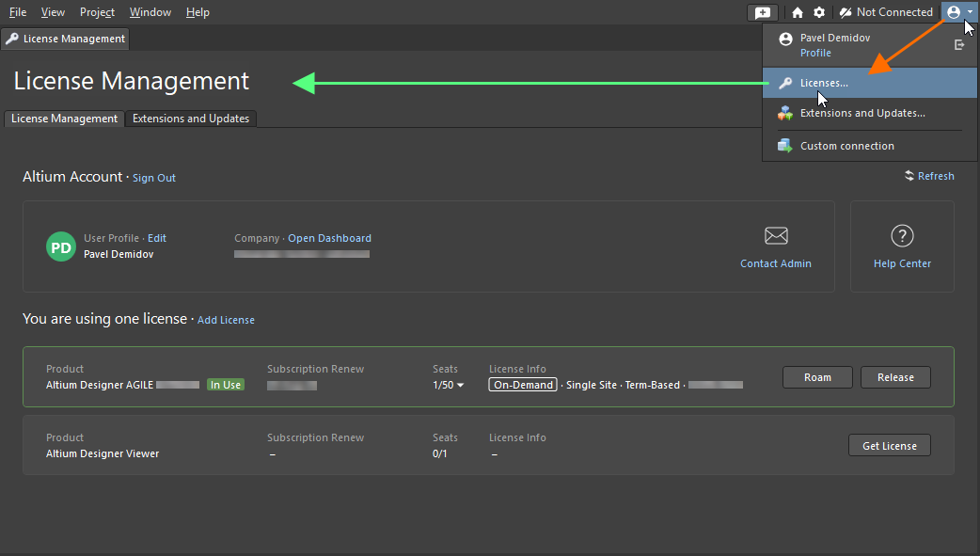Get License for Altium Designer Viewer
This screenshot has width=980, height=556.
(x=889, y=445)
